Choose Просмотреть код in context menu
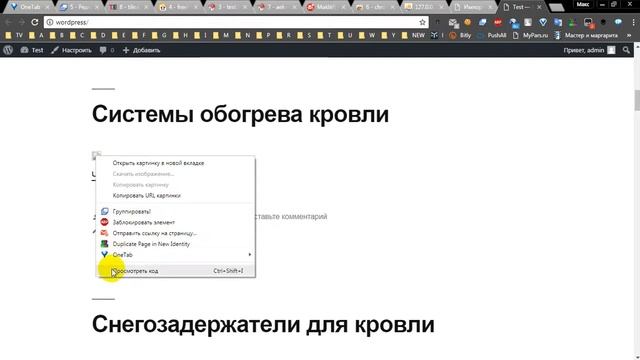640x360 pixels. click(176, 271)
